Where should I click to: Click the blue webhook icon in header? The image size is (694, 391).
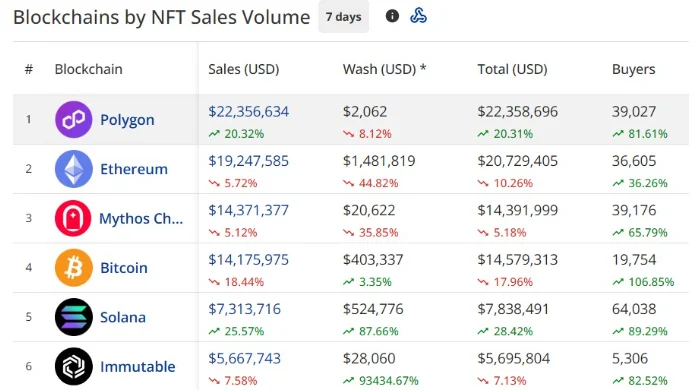point(418,16)
